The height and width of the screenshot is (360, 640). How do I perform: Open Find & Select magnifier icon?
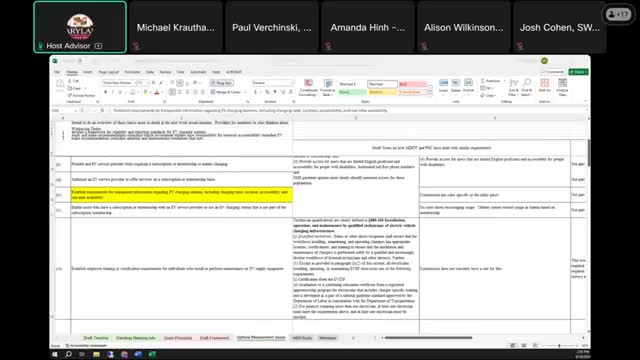[527, 88]
